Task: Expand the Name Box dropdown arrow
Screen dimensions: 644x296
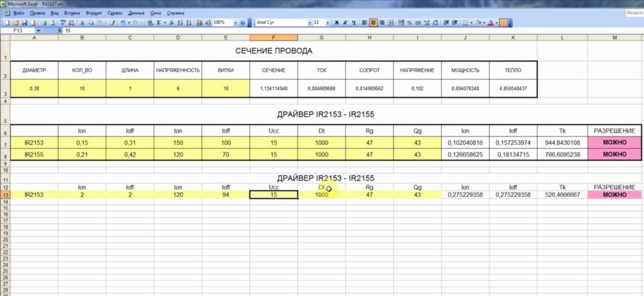Action: 38,31
